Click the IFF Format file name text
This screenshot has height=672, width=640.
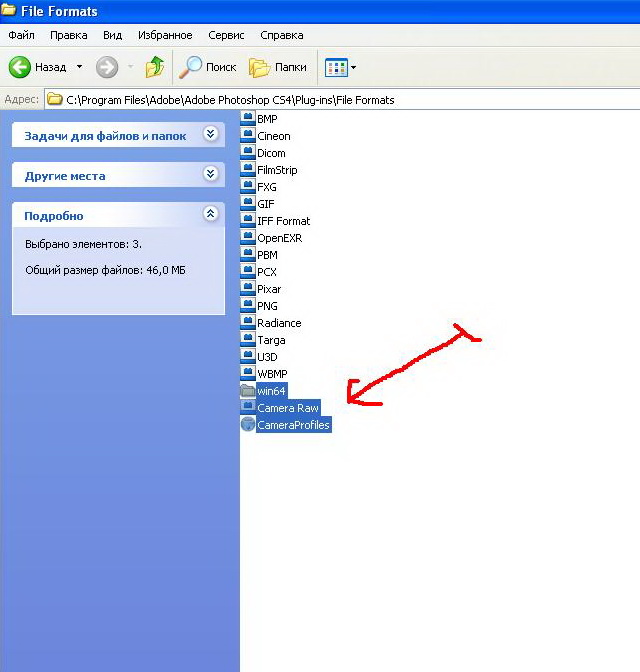point(283,221)
